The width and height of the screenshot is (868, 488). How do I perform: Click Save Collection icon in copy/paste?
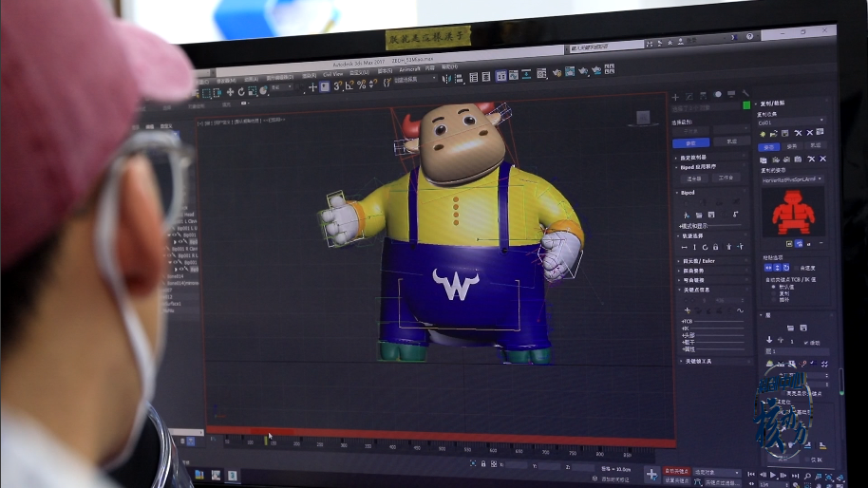[x=784, y=133]
